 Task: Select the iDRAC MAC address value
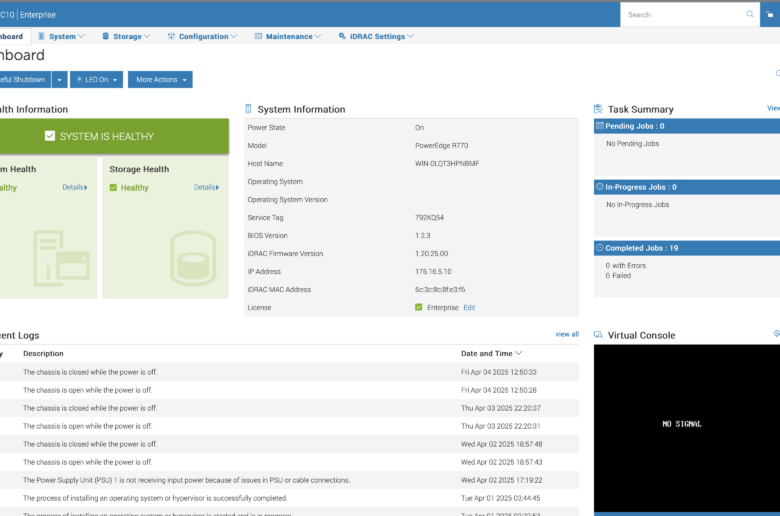(x=440, y=290)
